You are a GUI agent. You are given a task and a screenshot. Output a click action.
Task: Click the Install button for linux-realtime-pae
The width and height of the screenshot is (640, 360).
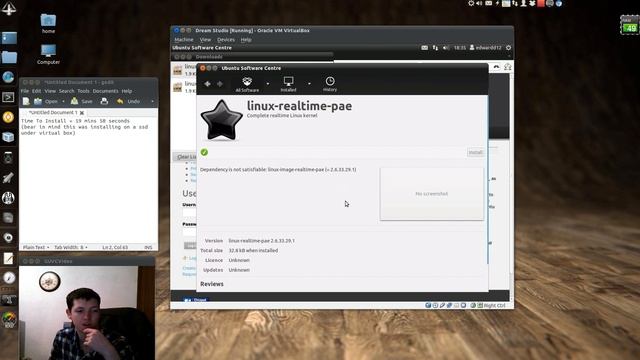[x=476, y=152]
